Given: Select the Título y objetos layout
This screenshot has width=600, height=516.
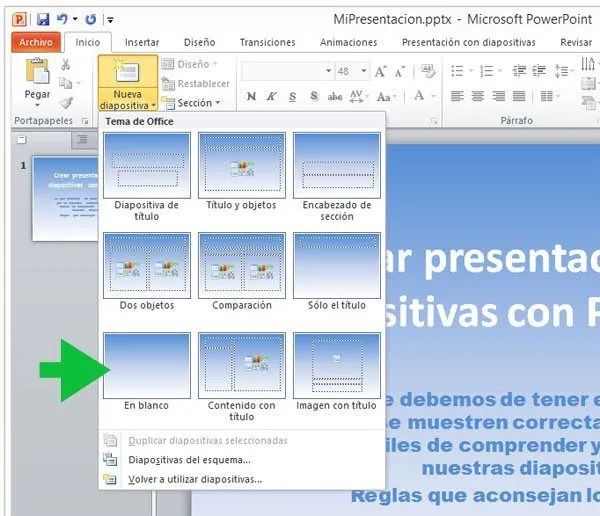Looking at the screenshot, I should [241, 172].
